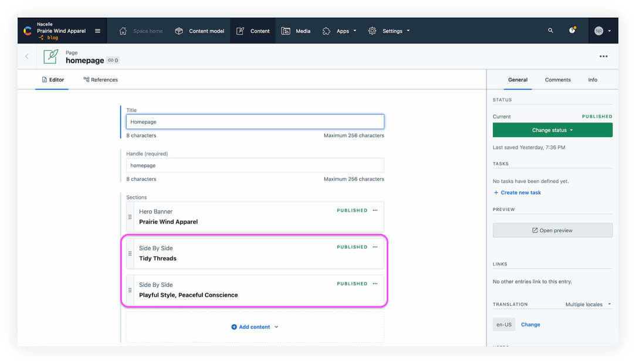Click the Content pencil icon
Image resolution: width=636 pixels, height=364 pixels.
pyautogui.click(x=240, y=31)
